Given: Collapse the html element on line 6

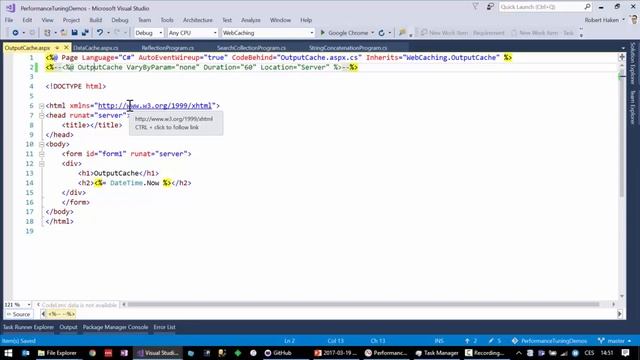Looking at the screenshot, I should pyautogui.click(x=41, y=106).
